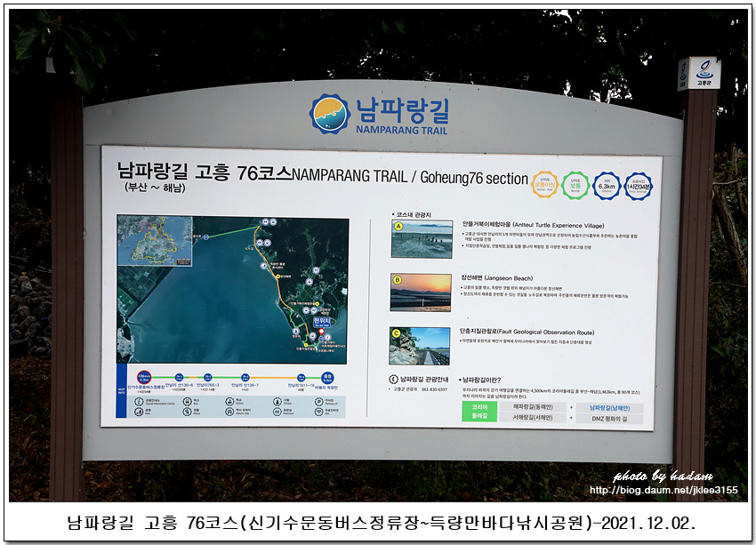The height and width of the screenshot is (545, 756).
Task: Click the Police legend icon
Action: pyautogui.click(x=187, y=412)
